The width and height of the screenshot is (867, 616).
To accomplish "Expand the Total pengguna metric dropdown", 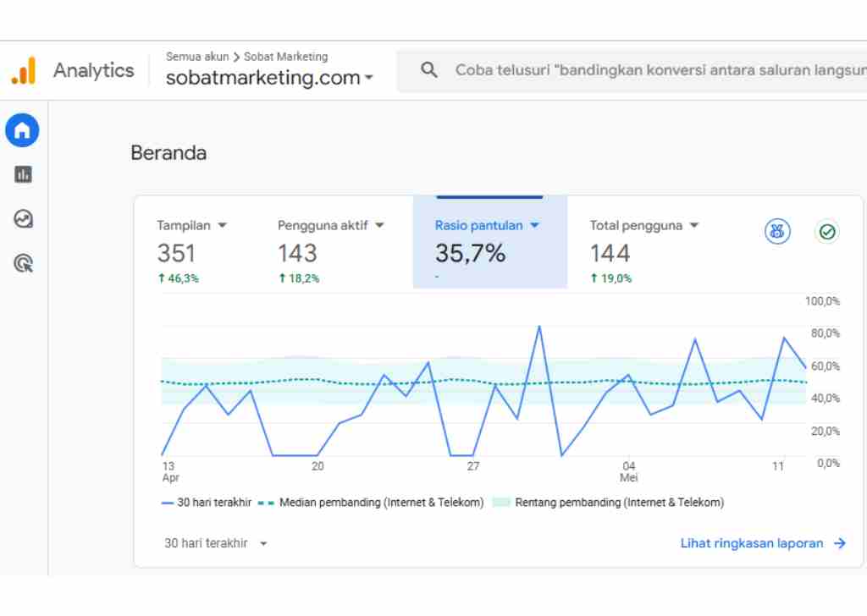I will pos(694,226).
